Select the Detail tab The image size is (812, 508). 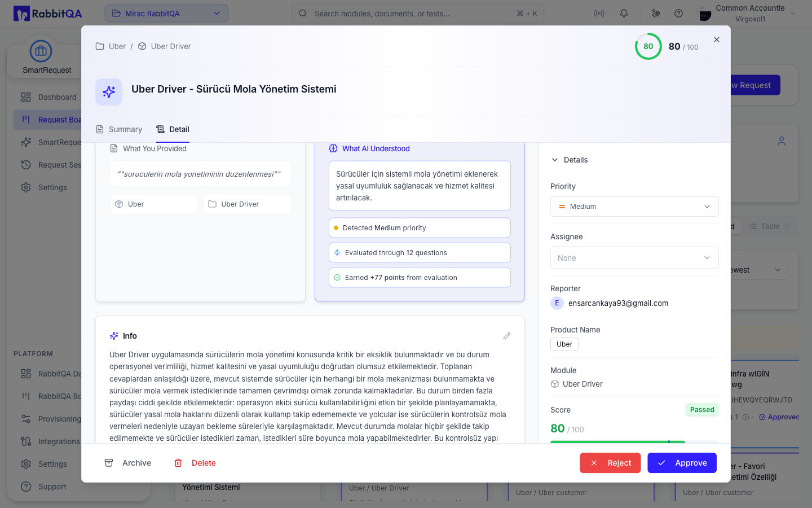coord(173,129)
